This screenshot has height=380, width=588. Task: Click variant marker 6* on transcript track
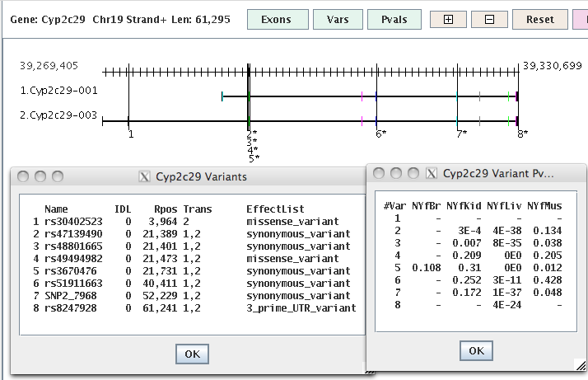coord(380,133)
